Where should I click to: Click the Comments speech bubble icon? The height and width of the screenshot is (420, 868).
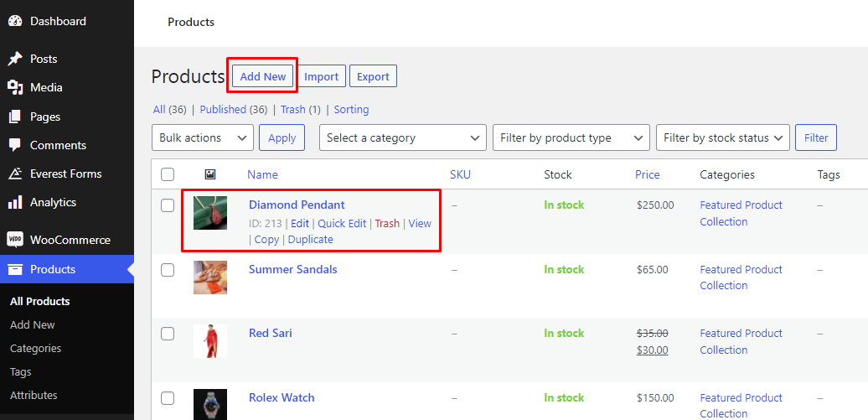tap(15, 145)
